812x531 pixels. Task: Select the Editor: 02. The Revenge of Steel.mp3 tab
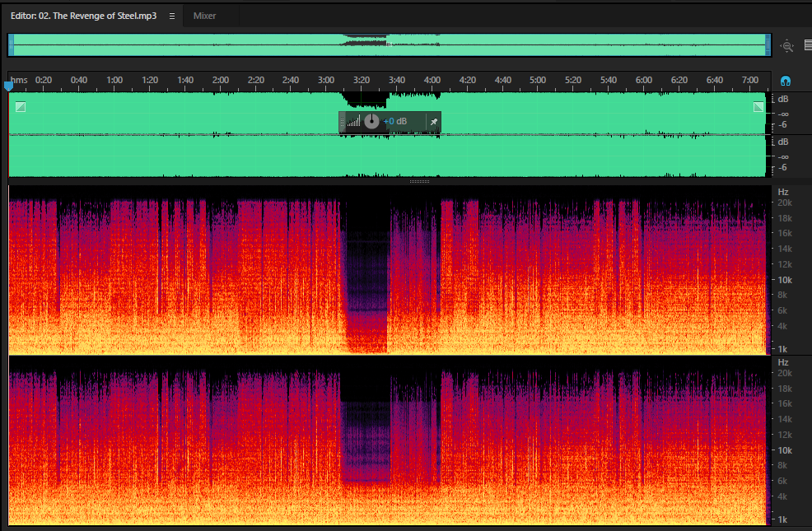point(83,16)
